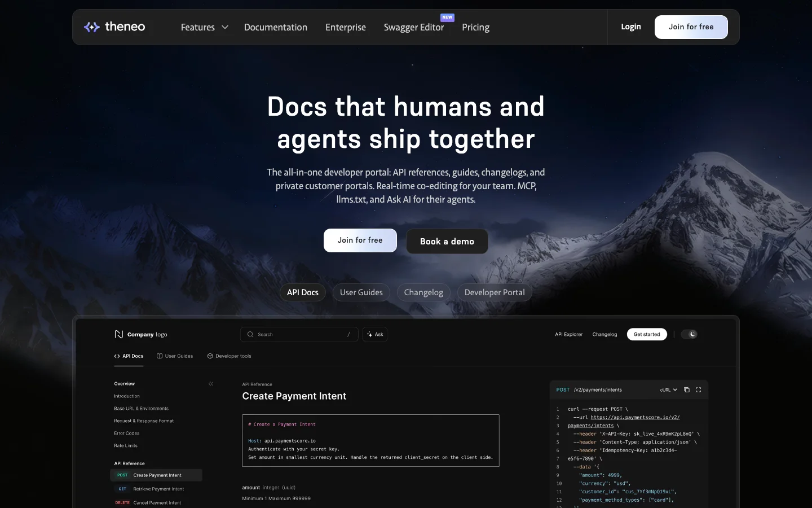Click the hero Join for free button

click(x=360, y=240)
